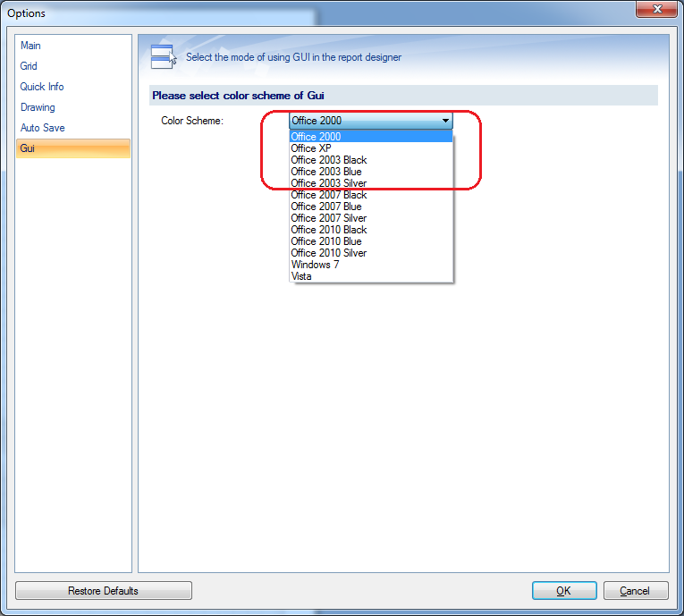Go to the Auto Save options page
The width and height of the screenshot is (684, 616).
click(x=72, y=127)
